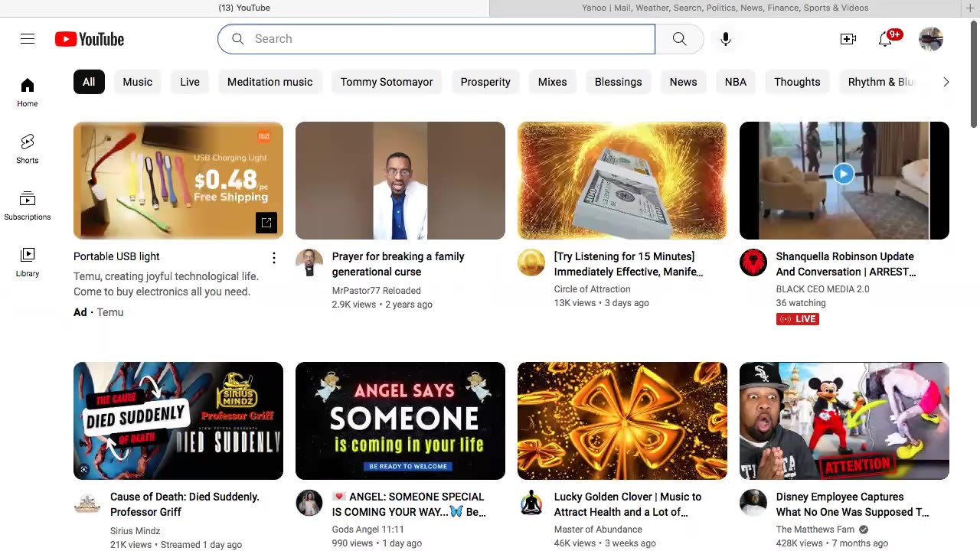Screen dimensions: 980x551
Task: Show more category chips with right arrow
Action: pos(946,82)
